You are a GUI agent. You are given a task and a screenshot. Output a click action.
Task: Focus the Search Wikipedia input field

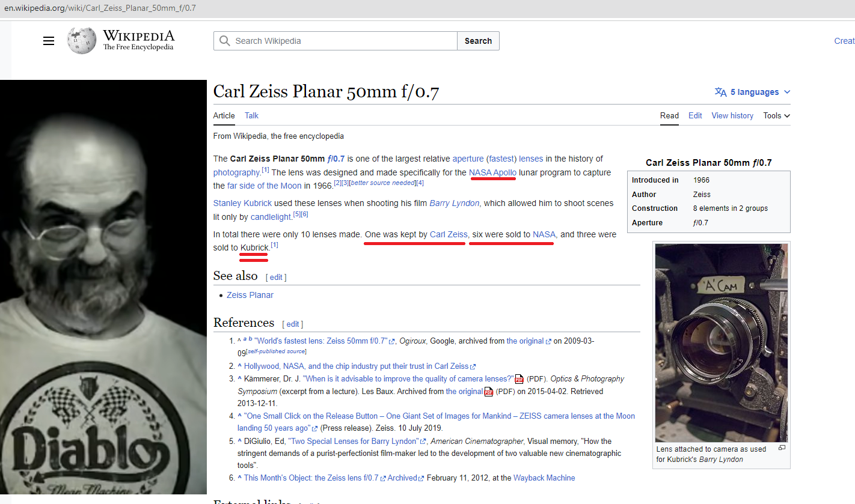tap(336, 41)
